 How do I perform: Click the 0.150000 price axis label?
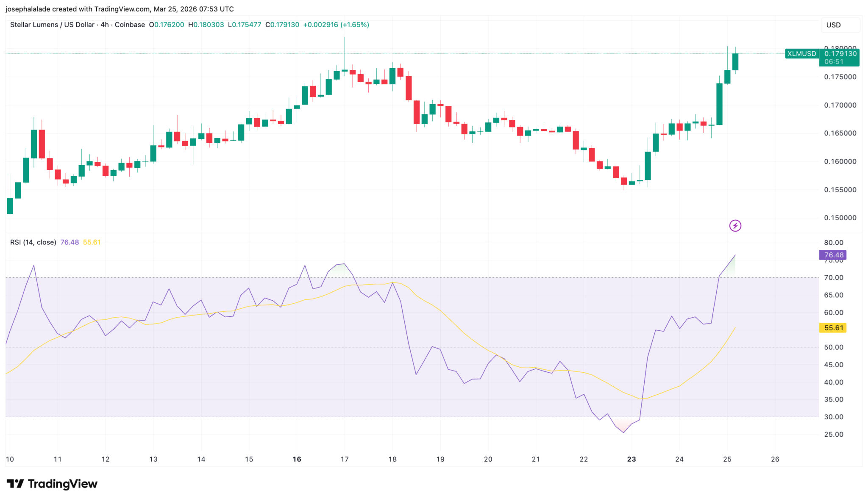pos(840,218)
